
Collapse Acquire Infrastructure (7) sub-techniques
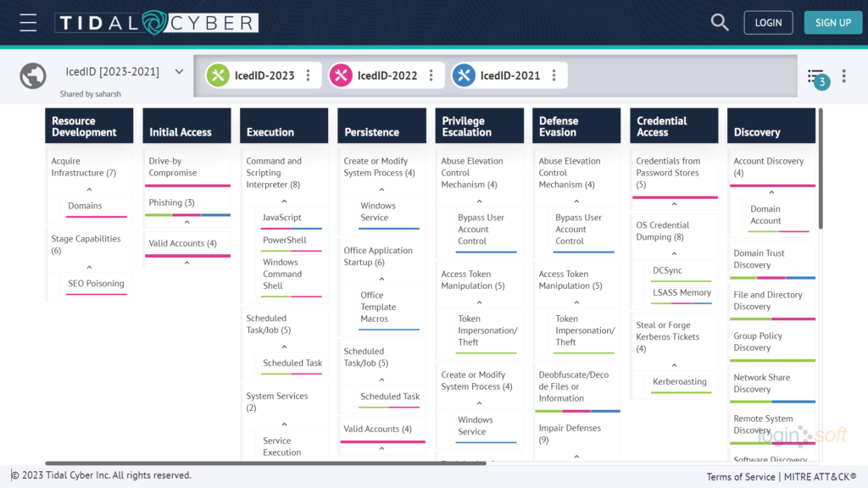pyautogui.click(x=89, y=190)
